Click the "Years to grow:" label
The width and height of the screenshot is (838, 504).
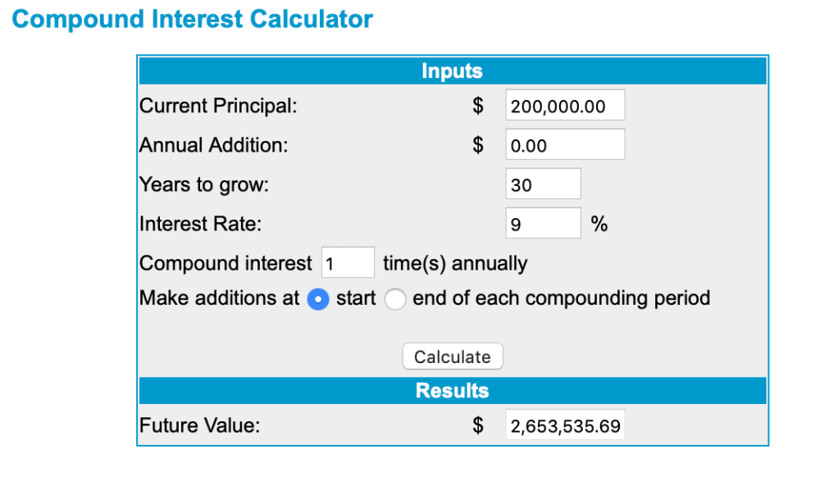point(203,184)
